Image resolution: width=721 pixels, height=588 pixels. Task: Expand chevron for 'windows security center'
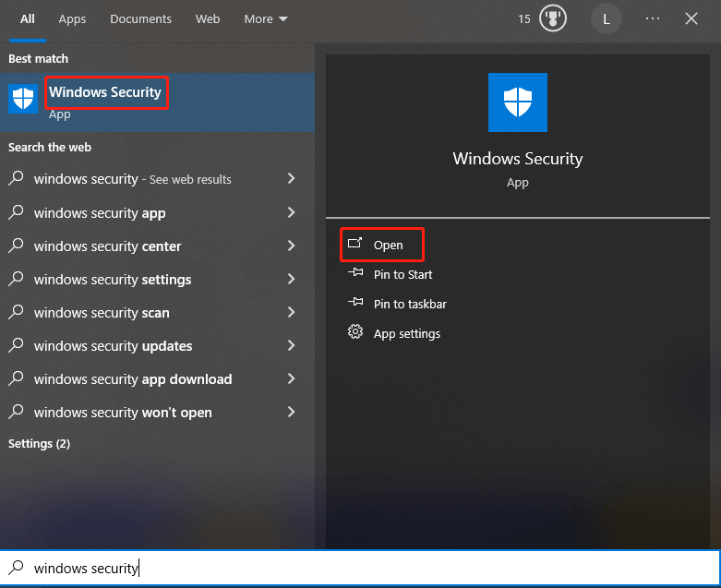tap(291, 246)
